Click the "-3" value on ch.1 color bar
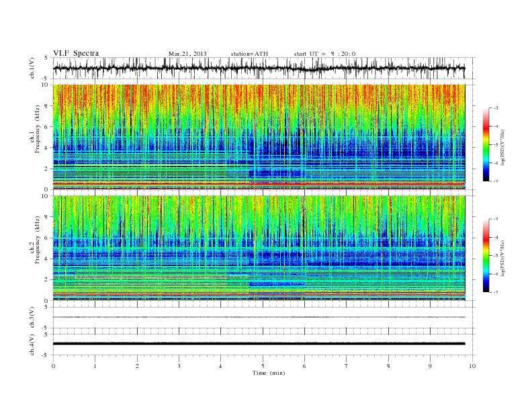The image size is (532, 411). [x=496, y=108]
